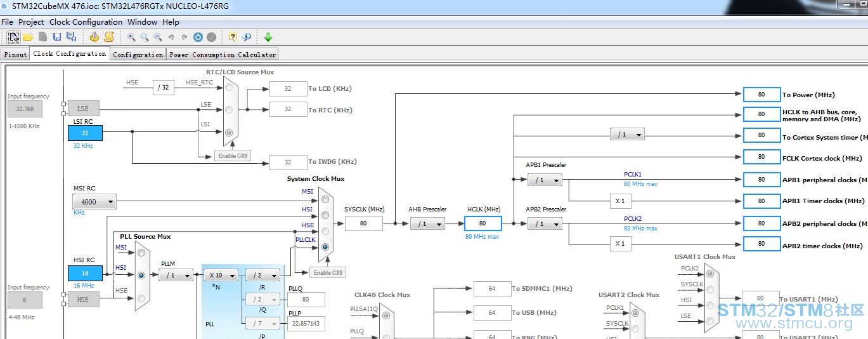Save the project with the floppy icon
Image resolution: width=868 pixels, height=339 pixels.
57,37
